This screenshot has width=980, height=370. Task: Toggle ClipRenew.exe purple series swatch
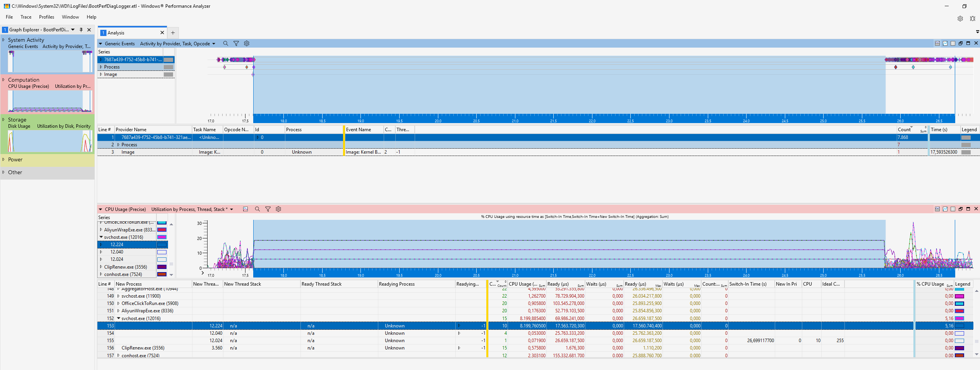(x=162, y=267)
